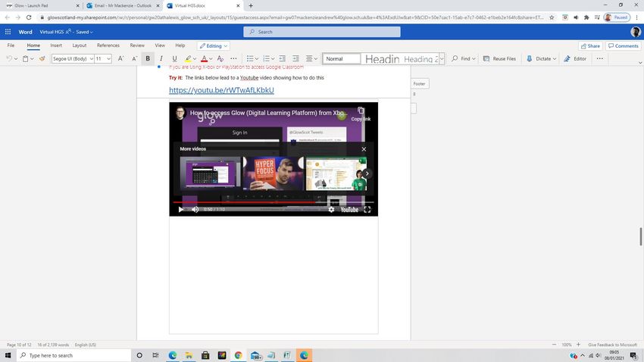The width and height of the screenshot is (644, 362).
Task: Open the Help tab
Action: pos(180,45)
